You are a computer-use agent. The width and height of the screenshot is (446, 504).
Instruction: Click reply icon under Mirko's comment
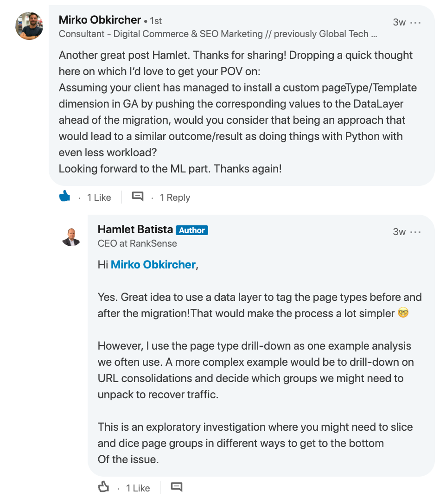[138, 197]
